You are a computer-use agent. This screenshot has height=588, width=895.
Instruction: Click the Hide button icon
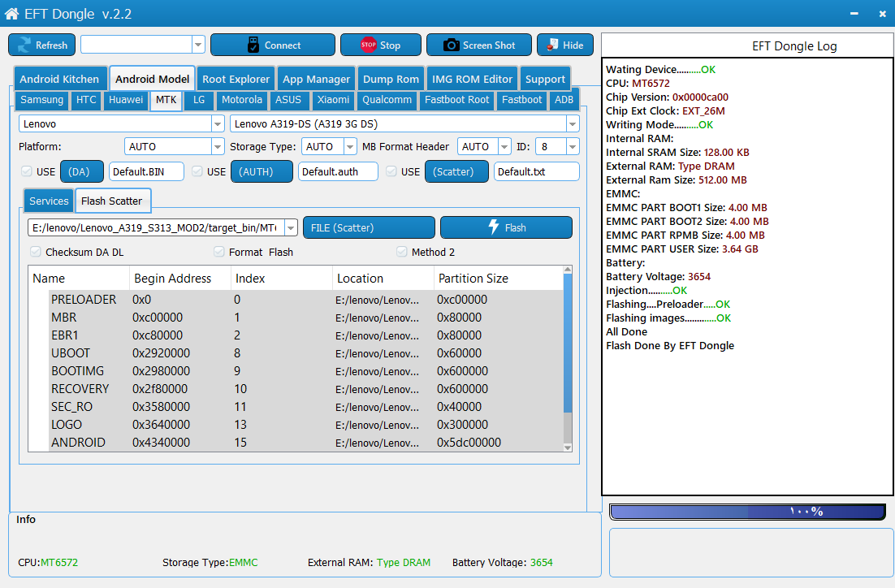(552, 45)
